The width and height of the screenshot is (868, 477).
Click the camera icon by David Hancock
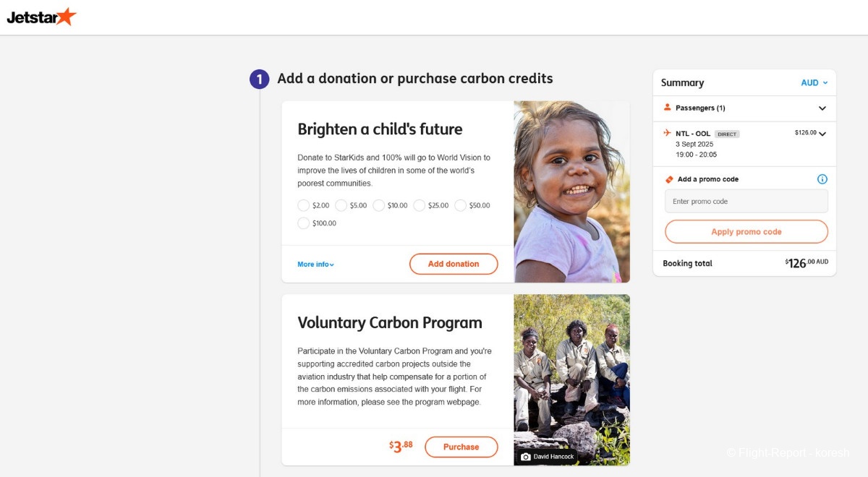pyautogui.click(x=526, y=457)
